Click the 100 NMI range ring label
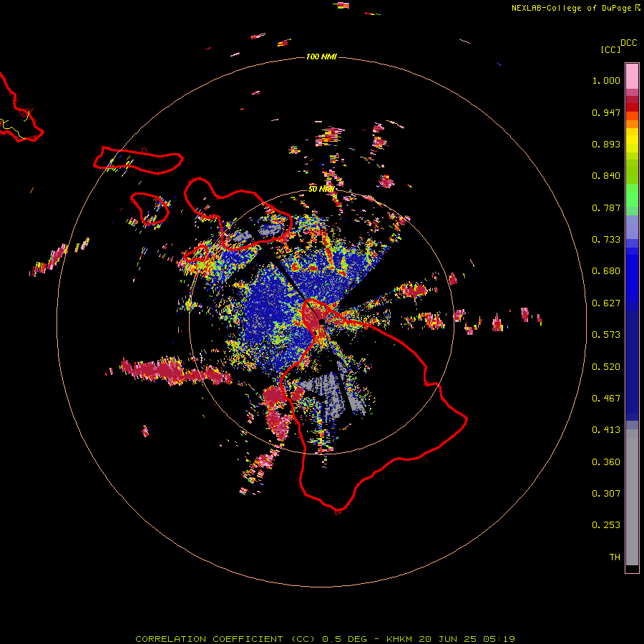This screenshot has width=644, height=644. point(321,57)
